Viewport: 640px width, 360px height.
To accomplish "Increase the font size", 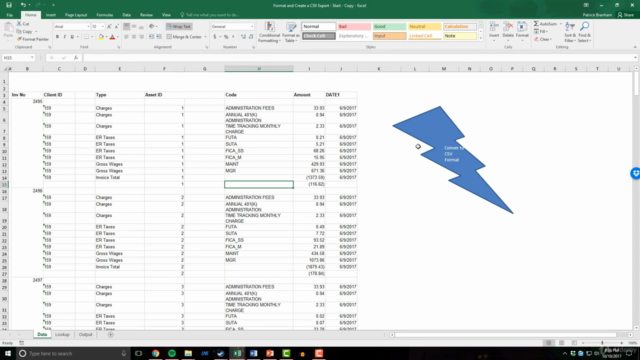I will (x=109, y=27).
